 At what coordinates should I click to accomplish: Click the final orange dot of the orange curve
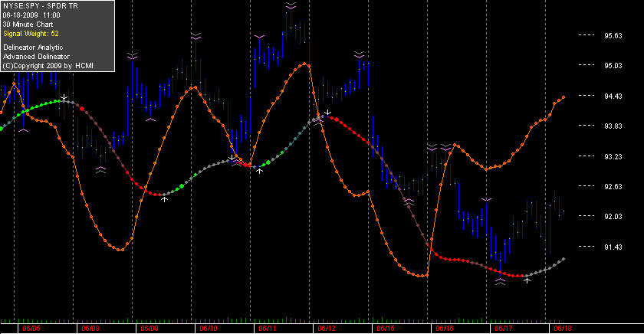coord(563,97)
